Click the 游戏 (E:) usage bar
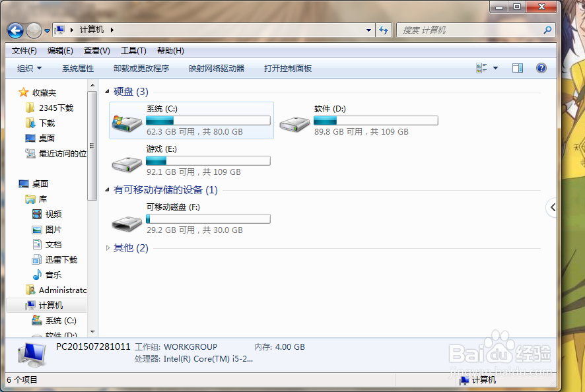 click(x=208, y=161)
